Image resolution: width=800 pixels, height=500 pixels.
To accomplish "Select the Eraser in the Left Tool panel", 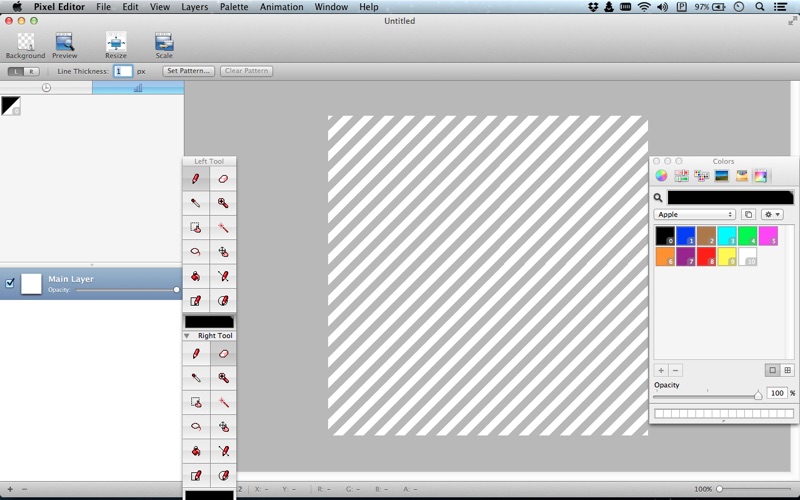I will [223, 179].
